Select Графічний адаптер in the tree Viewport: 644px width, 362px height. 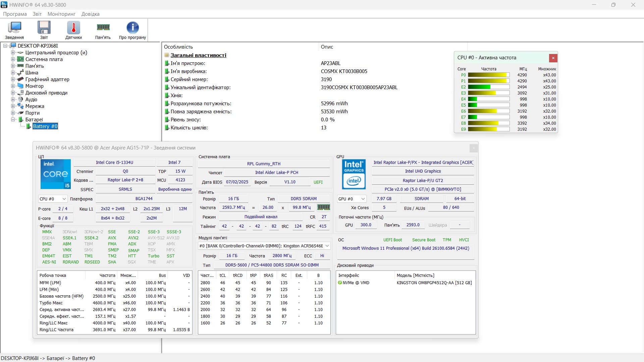(47, 79)
